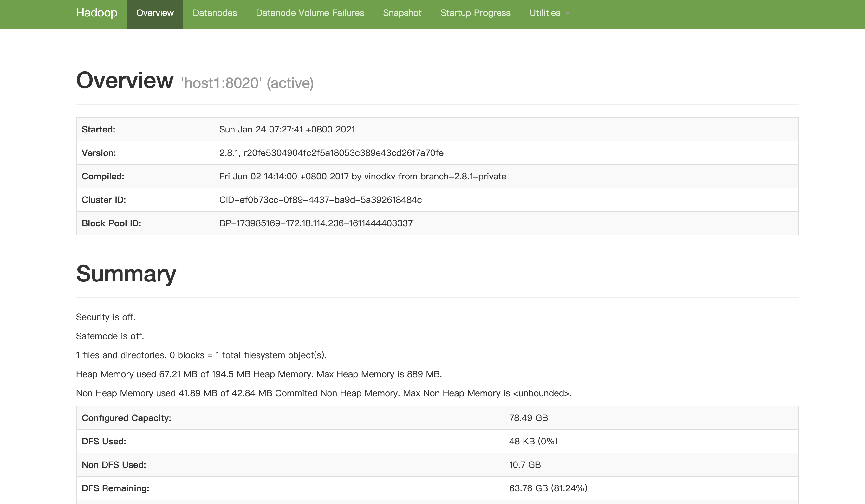Click the 'Sun Jan 24 07:27:41 +0800 2021' value
The height and width of the screenshot is (504, 865).
pyautogui.click(x=287, y=129)
